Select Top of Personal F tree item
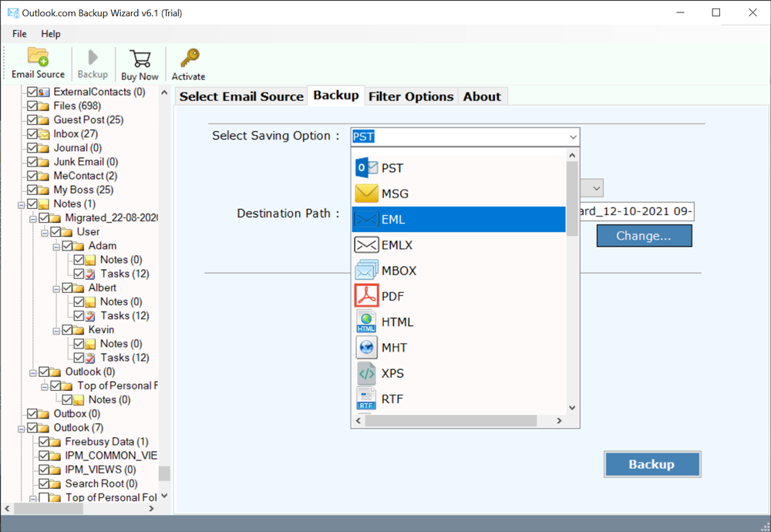 (117, 386)
